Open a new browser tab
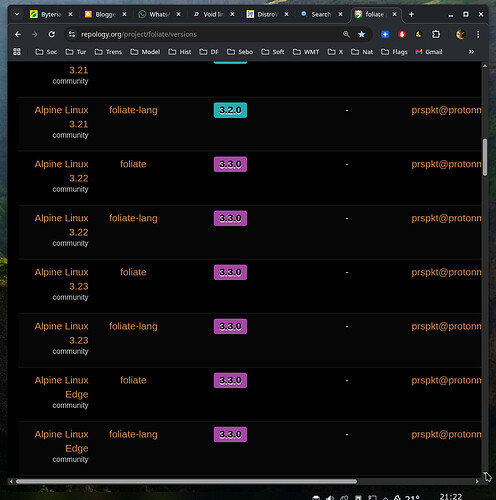Screen dimensions: 496x500 [x=411, y=14]
